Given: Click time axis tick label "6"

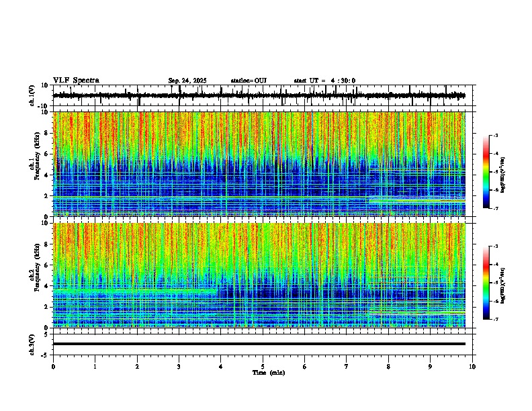Looking at the screenshot, I should point(305,367).
